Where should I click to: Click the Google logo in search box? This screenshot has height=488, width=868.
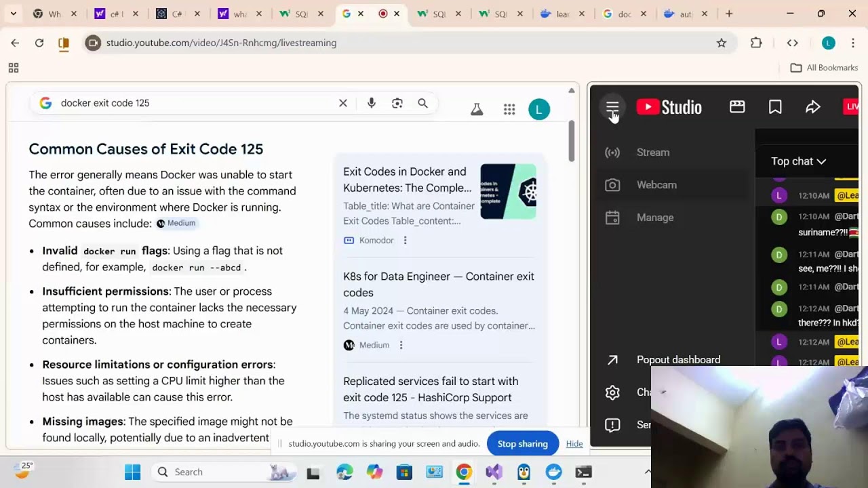coord(45,103)
